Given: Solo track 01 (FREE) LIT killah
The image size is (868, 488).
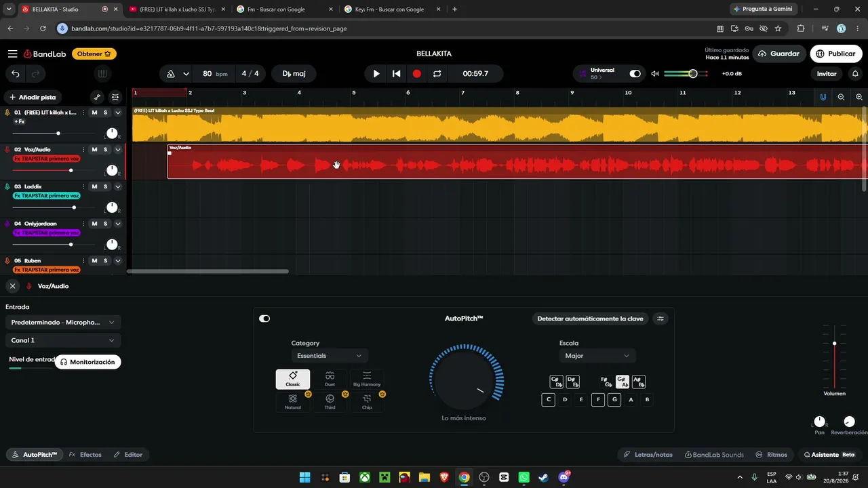Looking at the screenshot, I should tap(106, 113).
